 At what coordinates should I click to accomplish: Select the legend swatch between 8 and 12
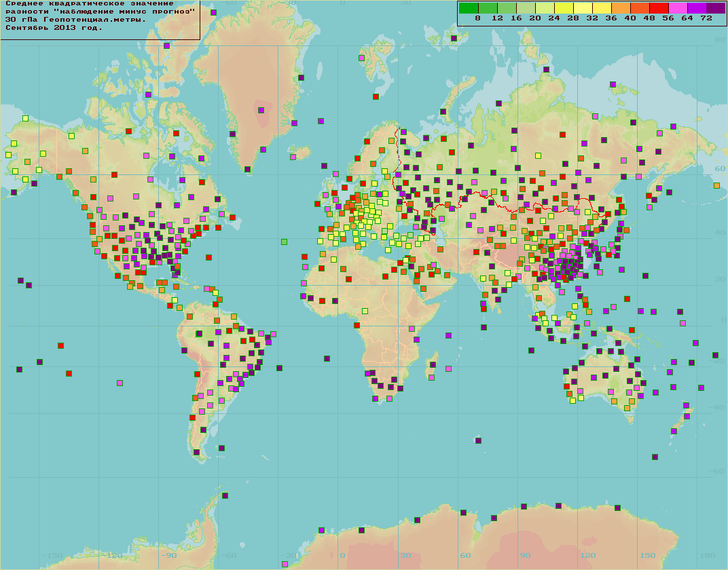point(487,8)
